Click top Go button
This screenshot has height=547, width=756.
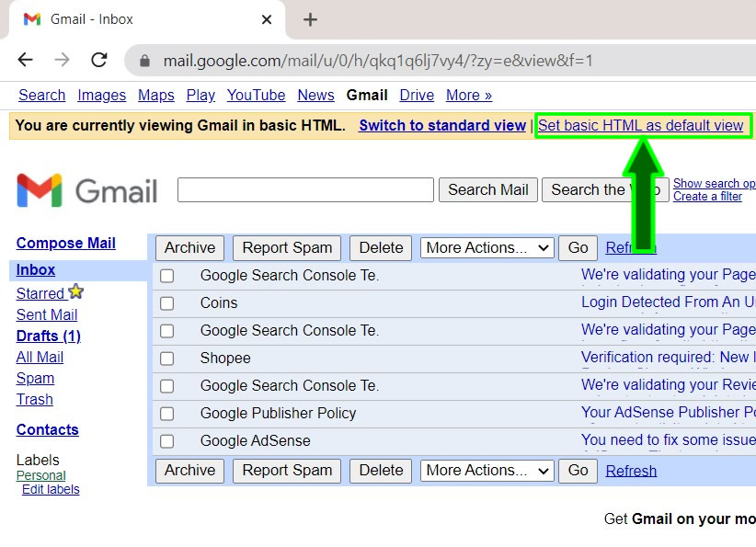tap(578, 247)
